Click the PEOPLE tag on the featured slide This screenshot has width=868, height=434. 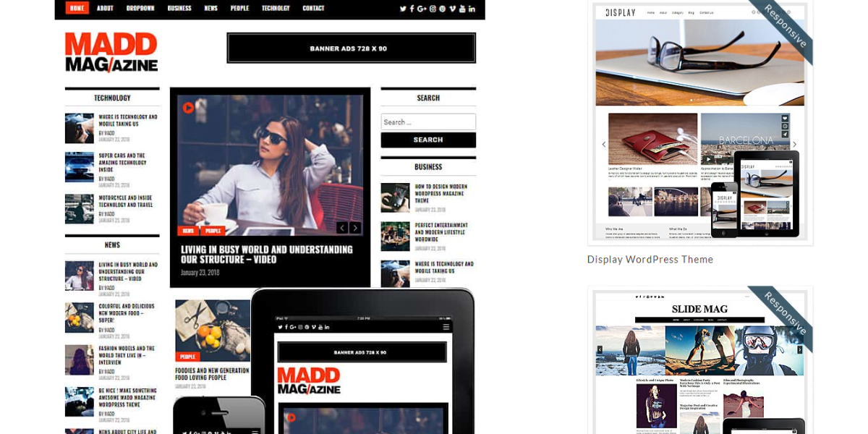[x=213, y=231]
